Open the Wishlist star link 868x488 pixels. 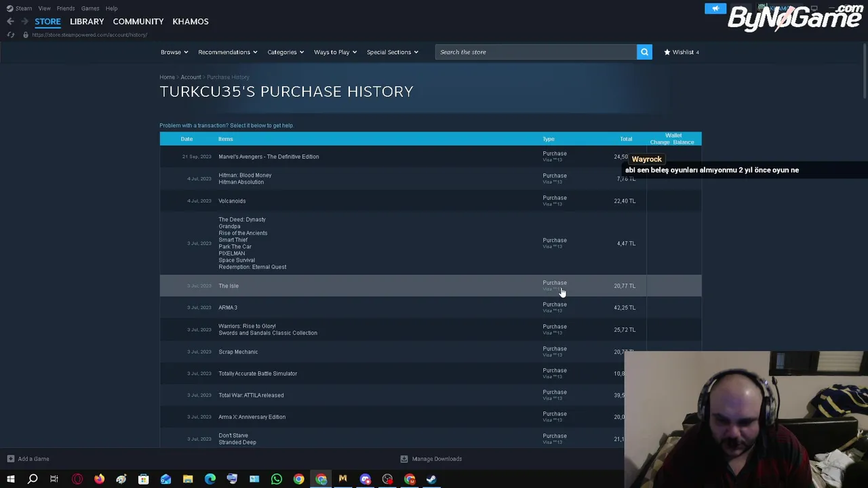[682, 52]
